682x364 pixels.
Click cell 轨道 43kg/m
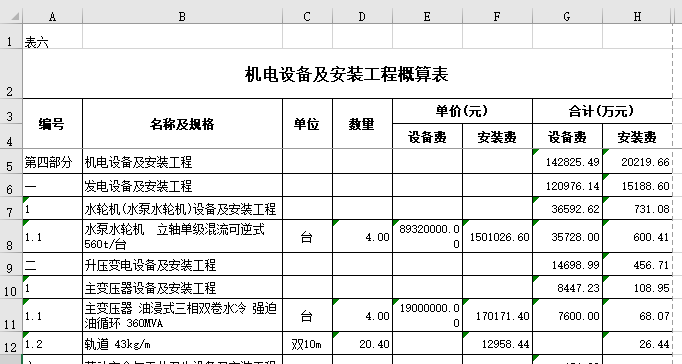point(182,344)
